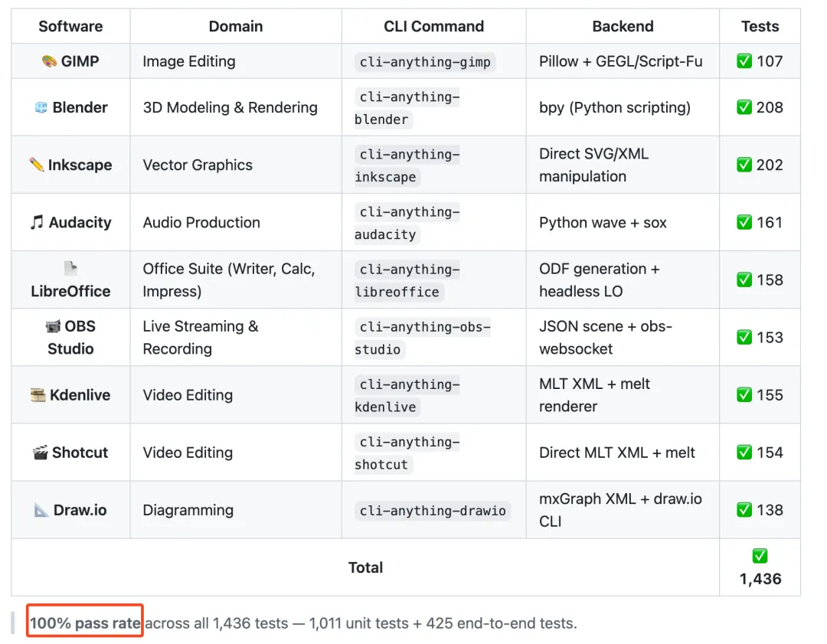Click the GIMP paint palette icon
Viewport: 827px width, 644px height.
49,61
